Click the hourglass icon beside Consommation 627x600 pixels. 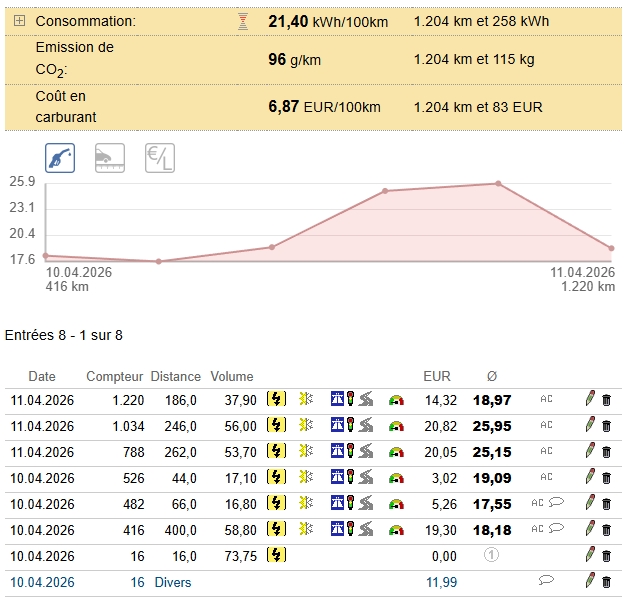click(x=243, y=21)
